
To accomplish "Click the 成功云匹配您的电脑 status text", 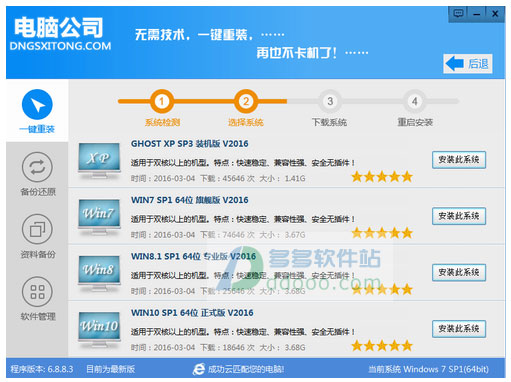I will 246,369.
